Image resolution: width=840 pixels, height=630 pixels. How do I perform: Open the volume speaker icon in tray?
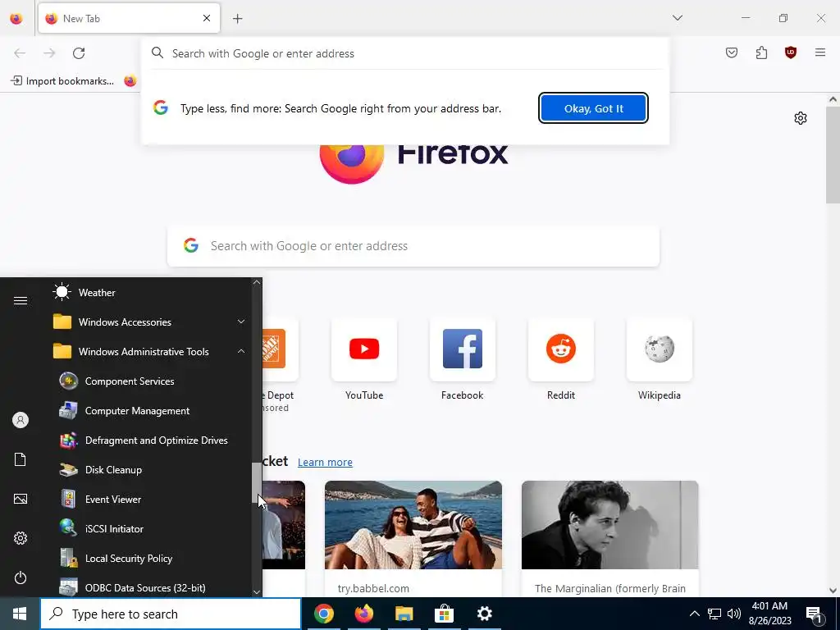tap(734, 614)
